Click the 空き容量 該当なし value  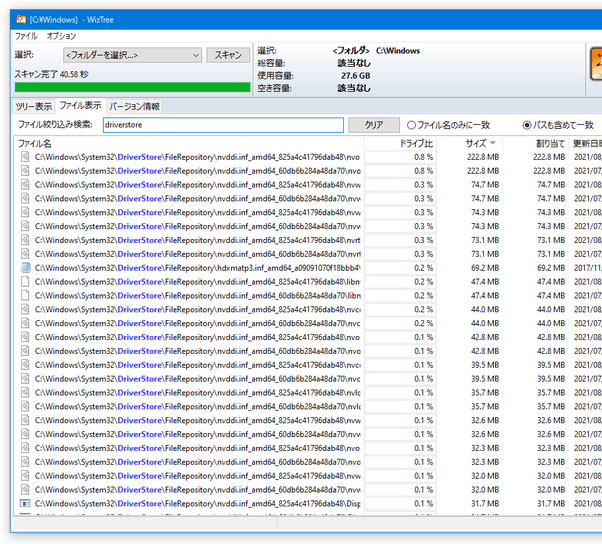click(354, 88)
